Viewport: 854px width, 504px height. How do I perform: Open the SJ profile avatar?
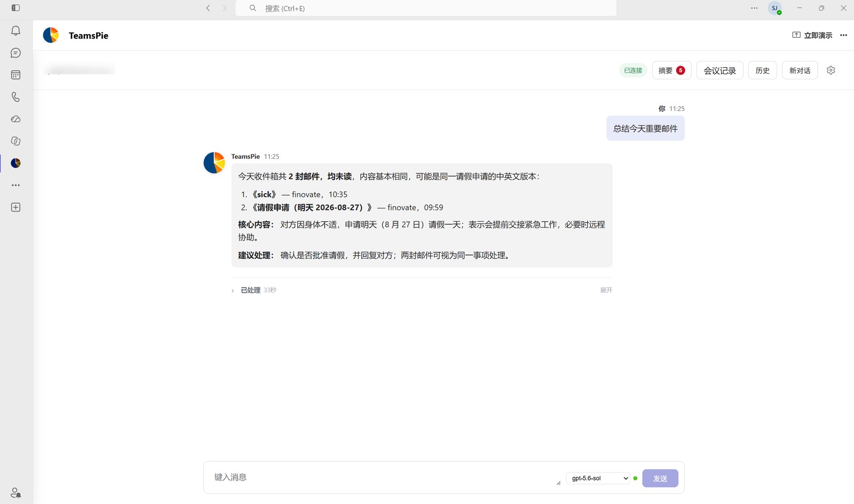(774, 8)
